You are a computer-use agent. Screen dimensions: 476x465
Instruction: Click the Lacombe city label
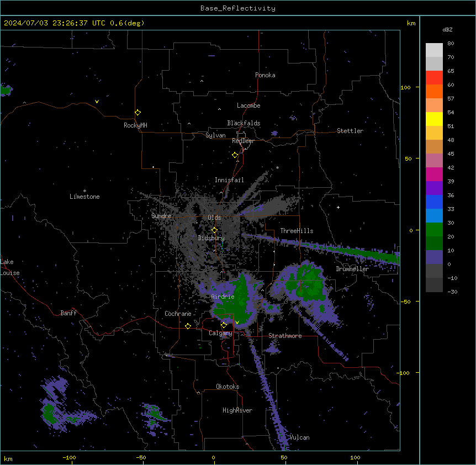[248, 105]
